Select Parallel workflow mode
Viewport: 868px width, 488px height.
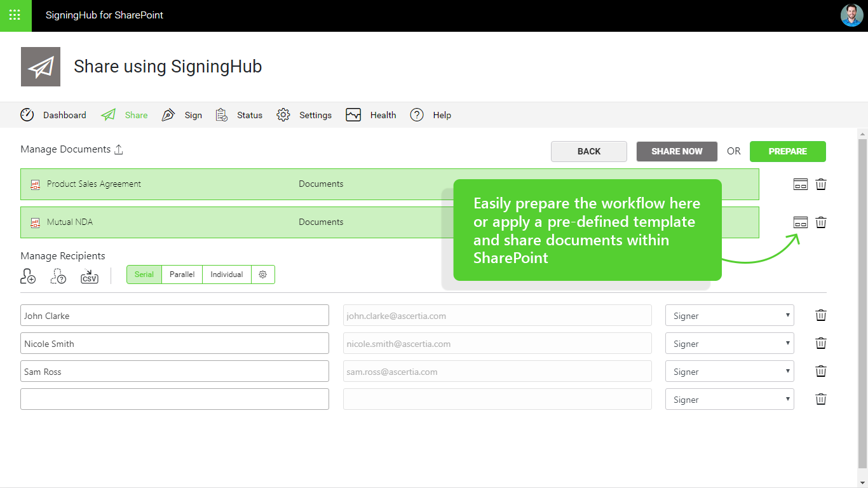coord(182,274)
